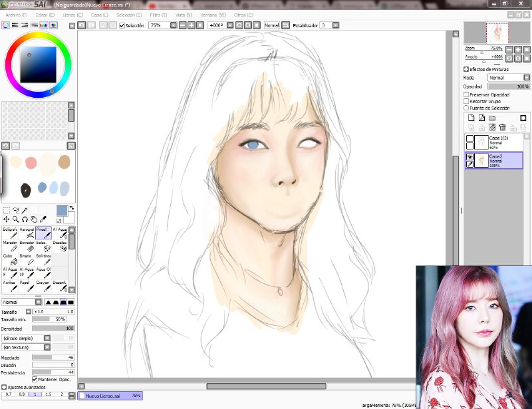Activate the eyedropper color picker tool
The image size is (532, 409).
[x=43, y=219]
